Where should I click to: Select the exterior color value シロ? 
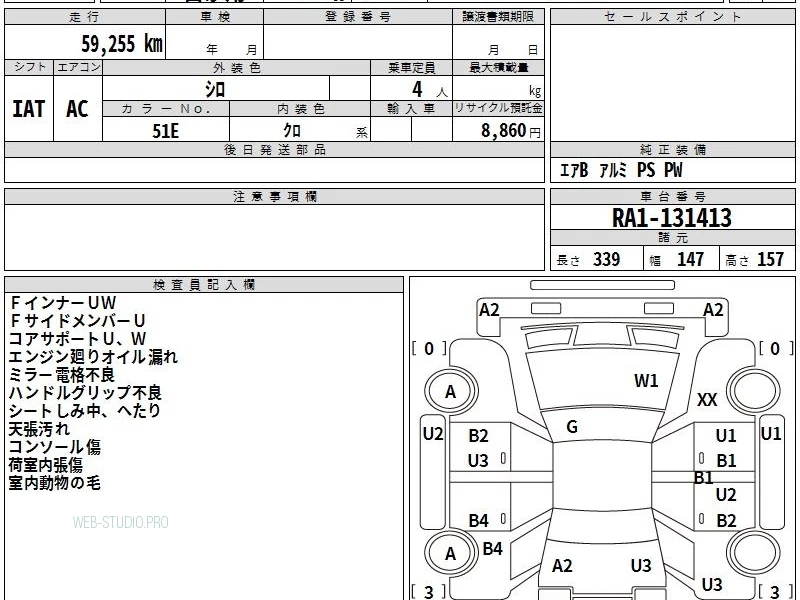(215, 89)
